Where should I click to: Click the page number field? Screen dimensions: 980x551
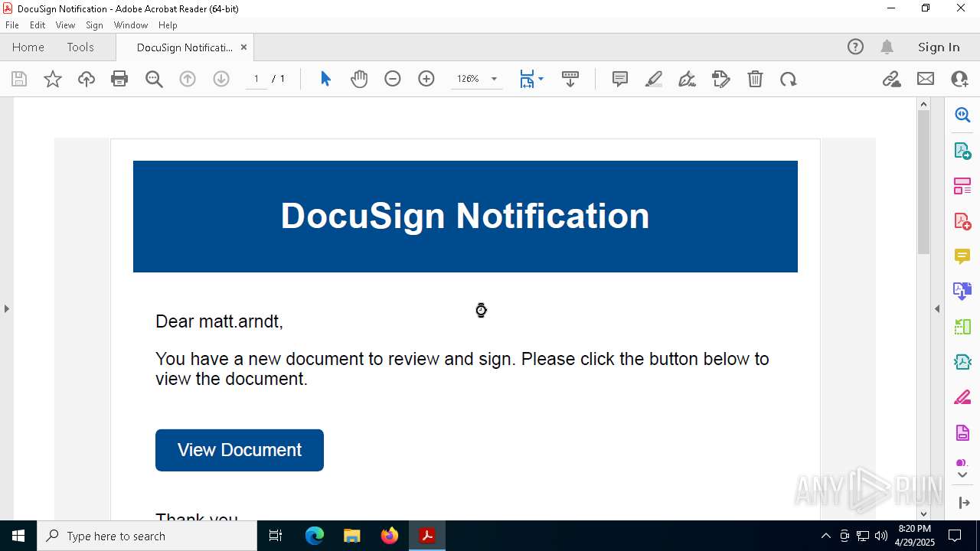[x=256, y=79]
